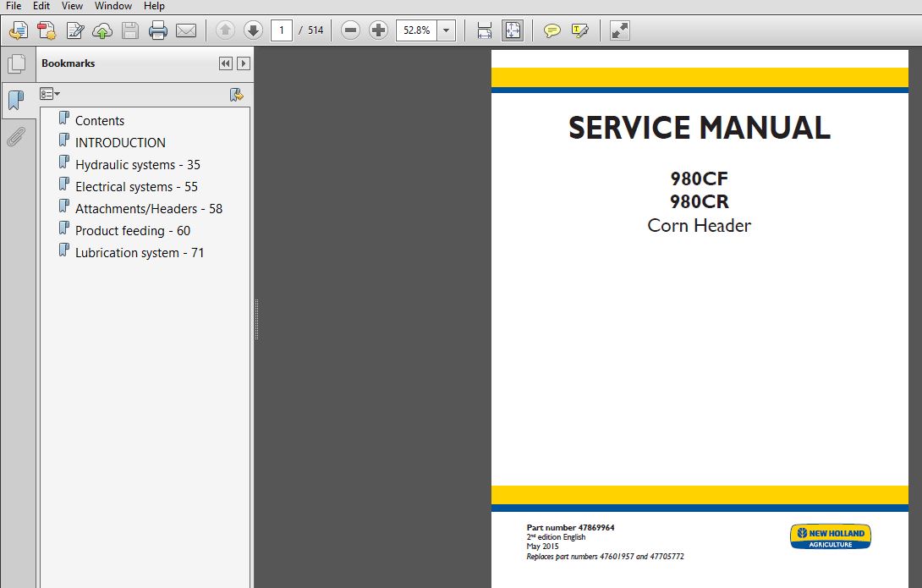Click the Create PDF toolbar icon
Image resolution: width=922 pixels, height=588 pixels.
coord(47,30)
